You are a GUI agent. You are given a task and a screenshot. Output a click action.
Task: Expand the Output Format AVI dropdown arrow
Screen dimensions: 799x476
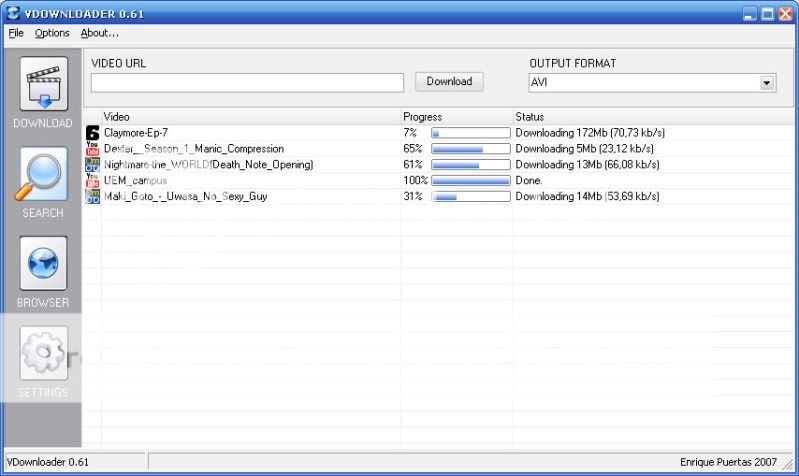767,83
